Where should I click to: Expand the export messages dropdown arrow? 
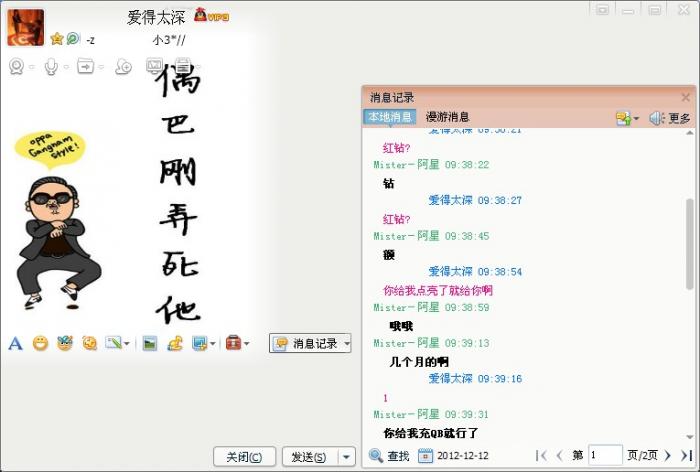pos(636,119)
